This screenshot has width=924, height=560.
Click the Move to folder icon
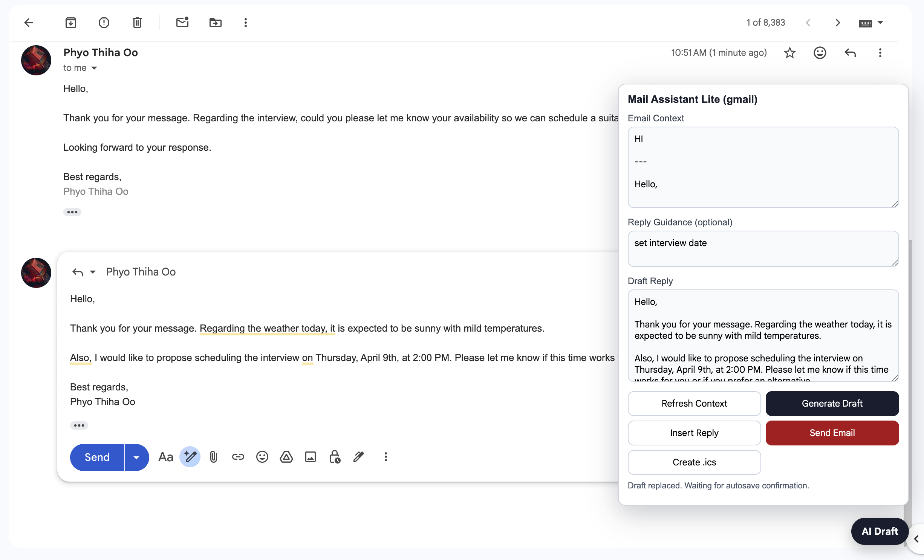[x=216, y=23]
